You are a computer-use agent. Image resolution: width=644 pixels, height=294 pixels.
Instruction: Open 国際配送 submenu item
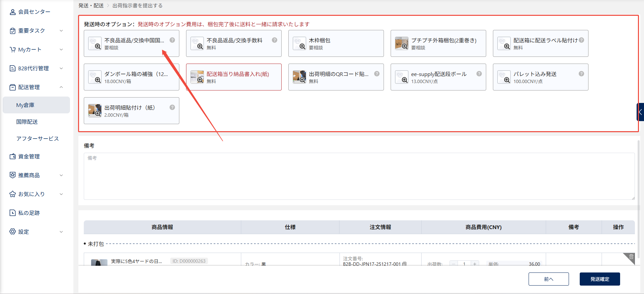27,122
